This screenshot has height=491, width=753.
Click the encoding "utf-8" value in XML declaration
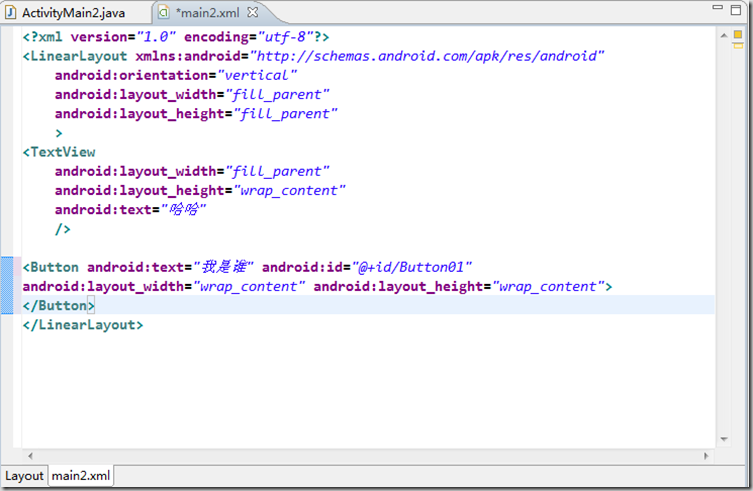[x=277, y=37]
